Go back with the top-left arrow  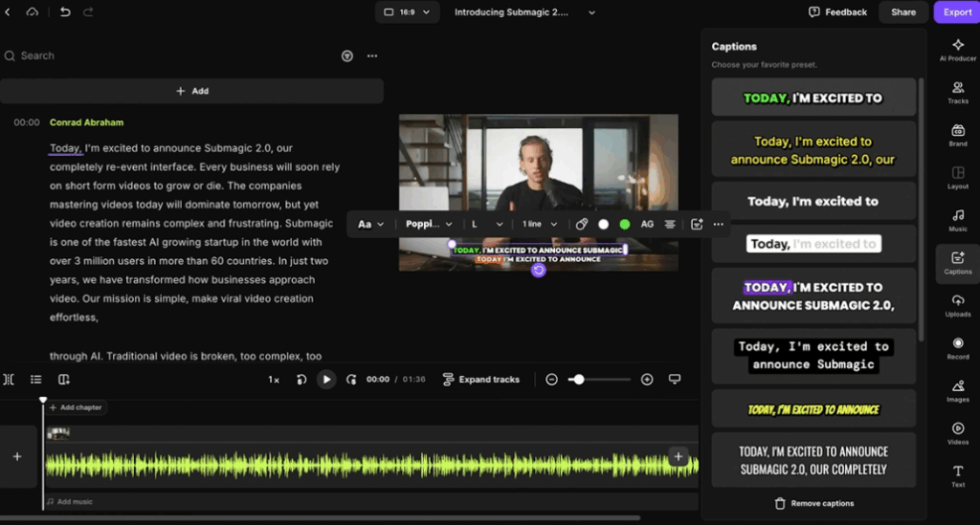click(x=8, y=11)
